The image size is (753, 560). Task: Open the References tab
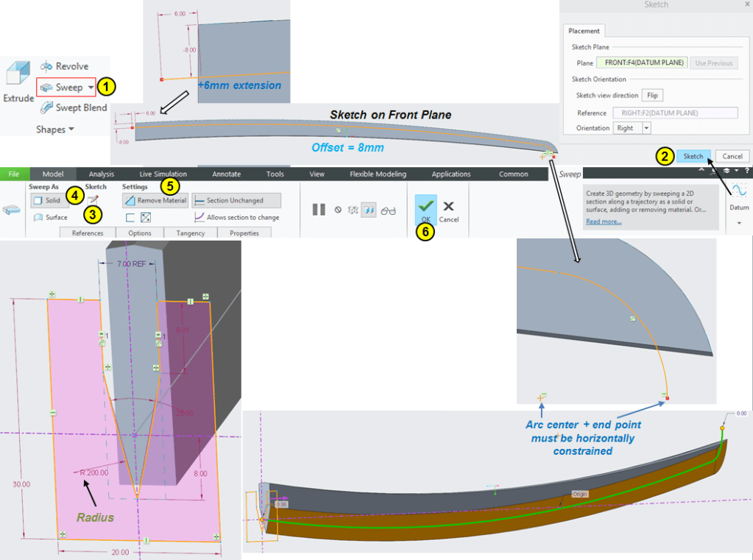(87, 233)
